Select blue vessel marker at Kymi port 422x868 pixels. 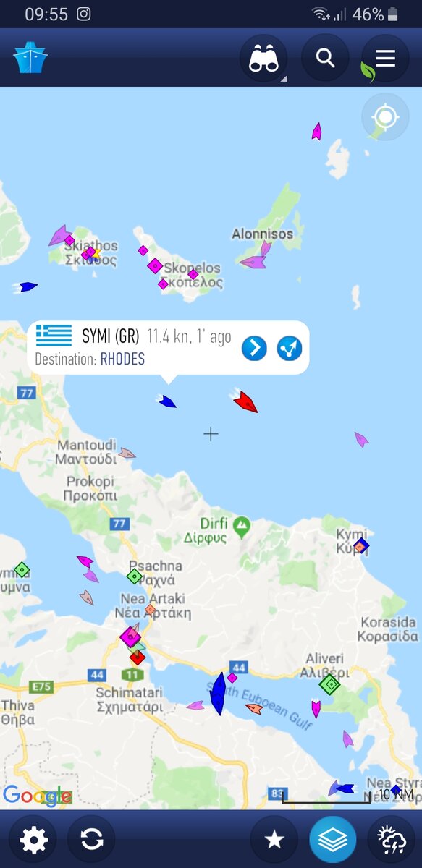(x=360, y=546)
